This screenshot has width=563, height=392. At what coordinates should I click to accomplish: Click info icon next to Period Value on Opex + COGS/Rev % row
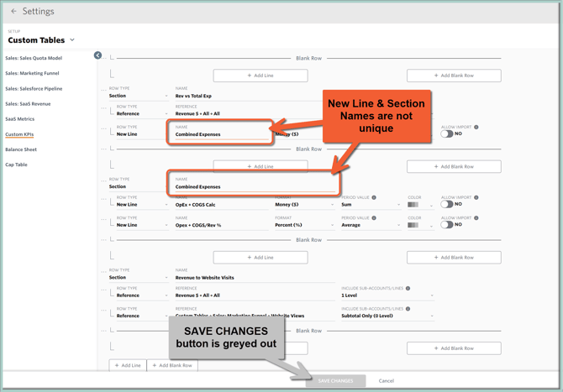pyautogui.click(x=373, y=218)
